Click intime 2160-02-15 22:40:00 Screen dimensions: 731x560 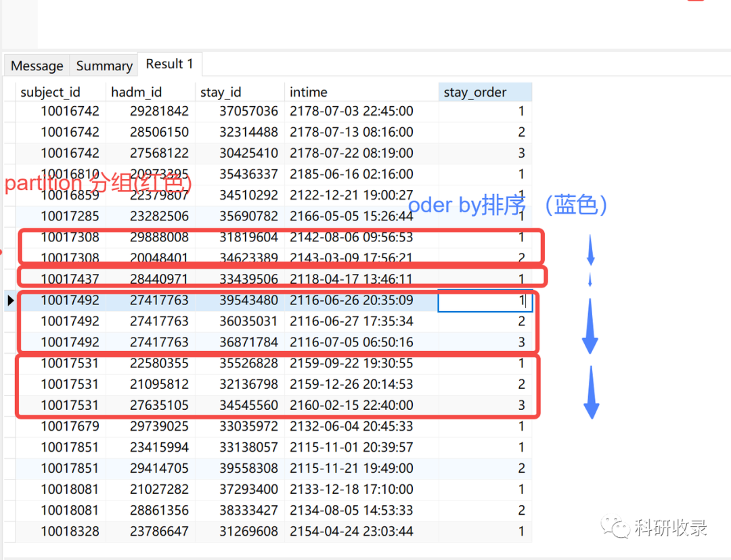(x=361, y=405)
